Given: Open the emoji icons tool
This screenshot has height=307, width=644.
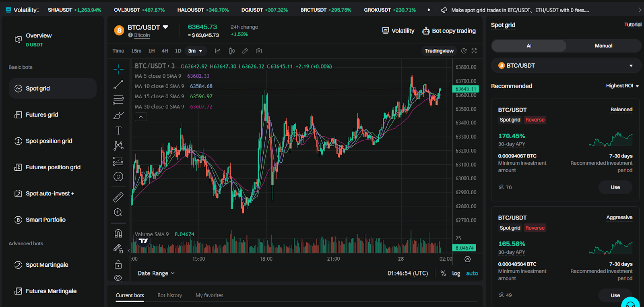Looking at the screenshot, I should pos(118,176).
